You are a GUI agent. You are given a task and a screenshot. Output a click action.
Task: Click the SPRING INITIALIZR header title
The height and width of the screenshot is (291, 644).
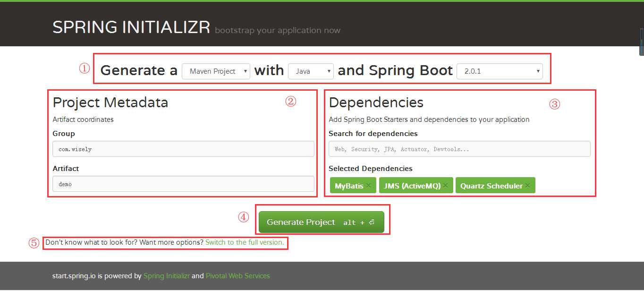coord(131,27)
